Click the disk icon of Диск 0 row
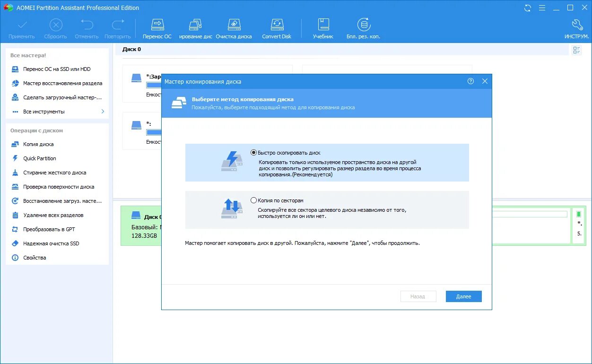Viewport: 592px width, 364px height. click(136, 215)
